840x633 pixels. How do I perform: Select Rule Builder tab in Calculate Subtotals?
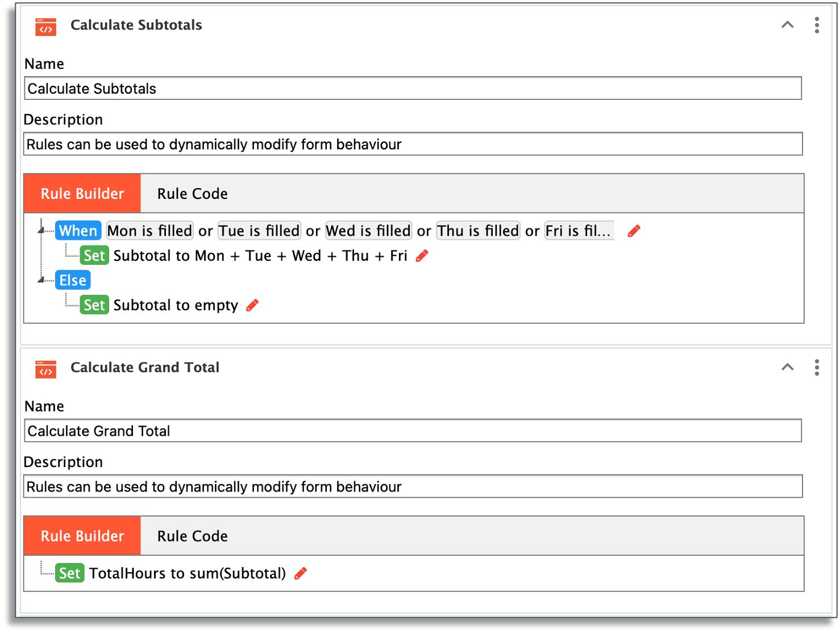[82, 194]
